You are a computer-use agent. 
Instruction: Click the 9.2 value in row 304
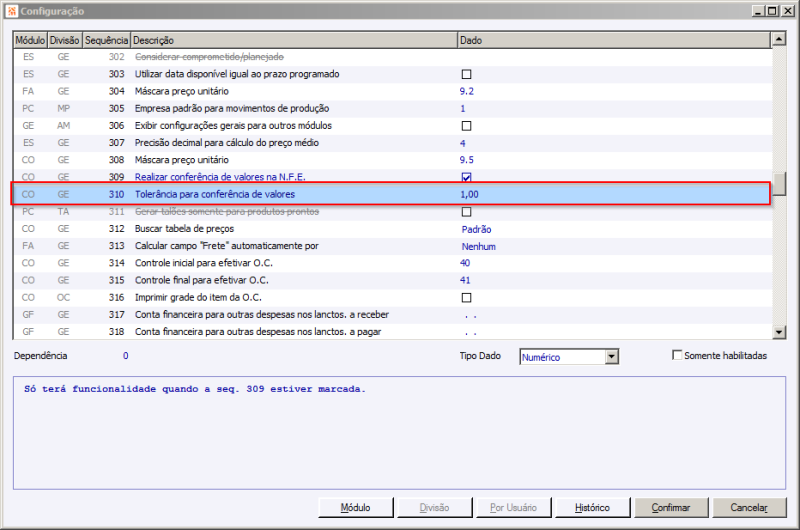466,91
